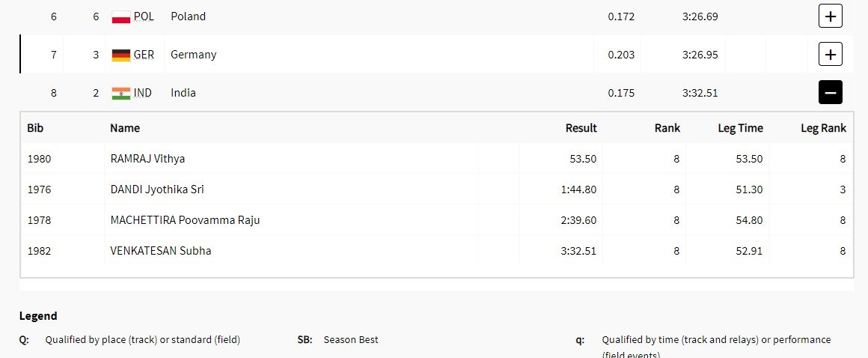Select the POL country code
The height and width of the screenshot is (358, 868).
point(144,16)
